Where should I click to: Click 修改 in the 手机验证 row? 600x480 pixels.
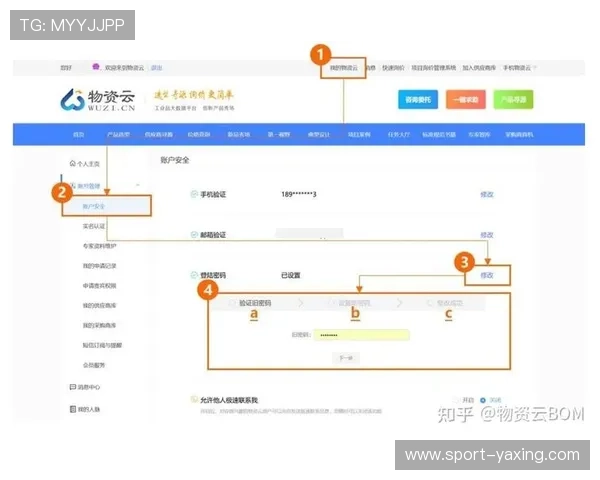click(487, 194)
